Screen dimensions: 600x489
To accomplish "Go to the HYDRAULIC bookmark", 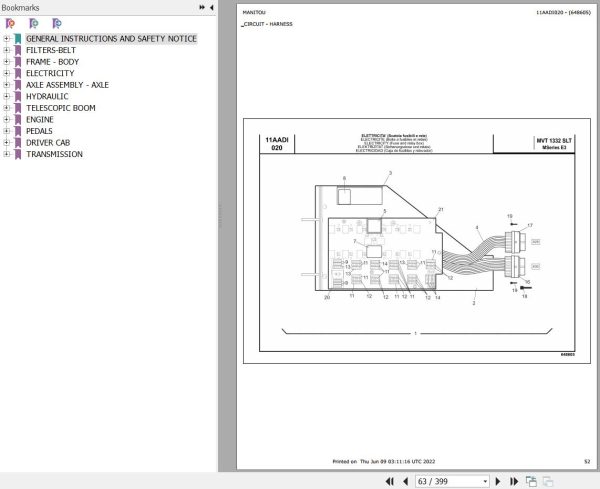I will (47, 96).
